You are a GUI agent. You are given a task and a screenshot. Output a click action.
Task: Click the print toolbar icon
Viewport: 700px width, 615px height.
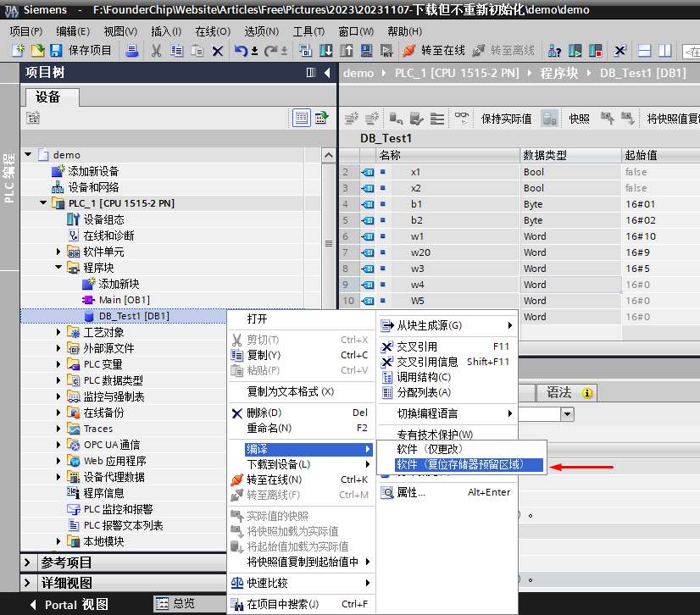(131, 51)
